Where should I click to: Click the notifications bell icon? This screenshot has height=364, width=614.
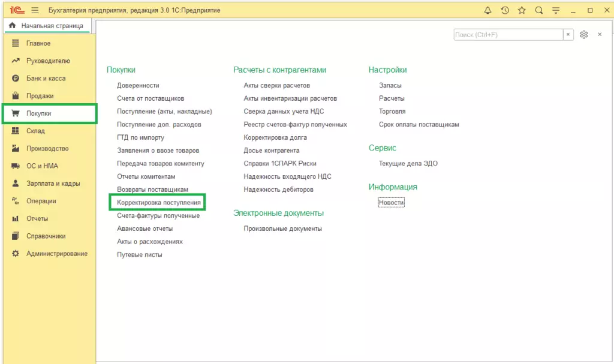click(x=487, y=11)
